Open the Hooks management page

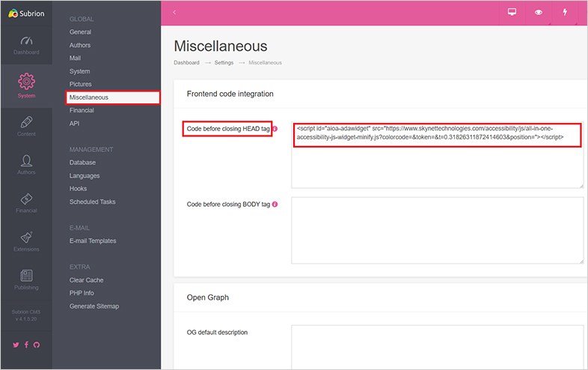tap(79, 189)
